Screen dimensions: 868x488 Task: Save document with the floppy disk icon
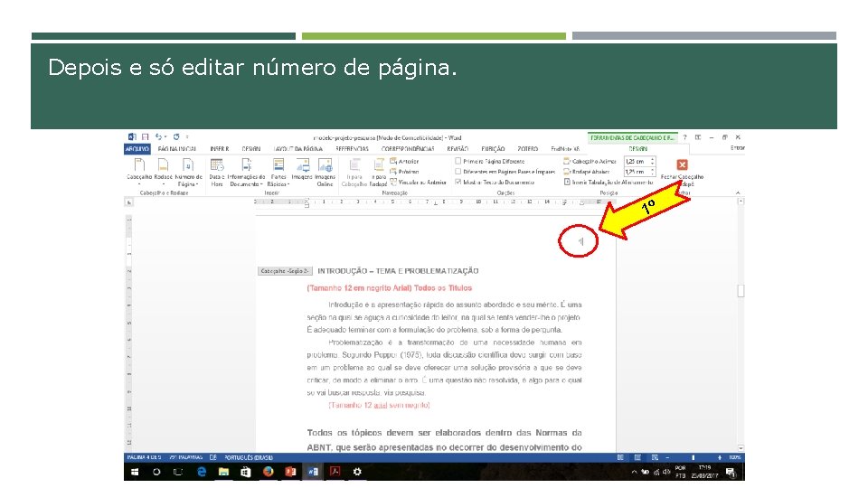(x=145, y=136)
